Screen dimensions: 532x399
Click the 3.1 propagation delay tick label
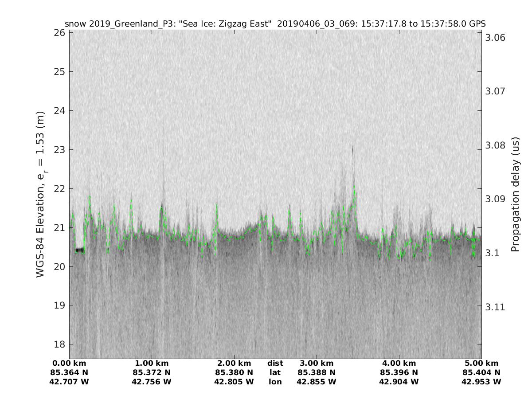coord(492,253)
